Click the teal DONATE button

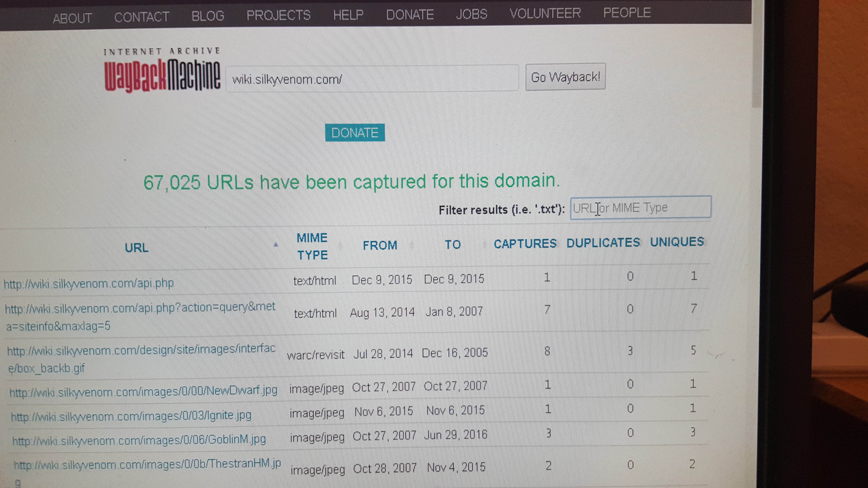[x=354, y=133]
